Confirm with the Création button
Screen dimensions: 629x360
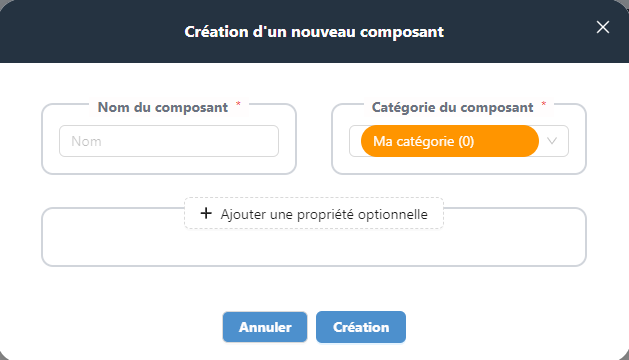361,327
